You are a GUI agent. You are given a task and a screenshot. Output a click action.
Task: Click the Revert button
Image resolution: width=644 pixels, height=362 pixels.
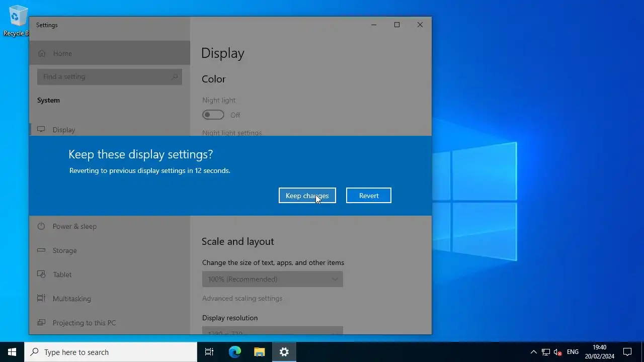point(368,196)
